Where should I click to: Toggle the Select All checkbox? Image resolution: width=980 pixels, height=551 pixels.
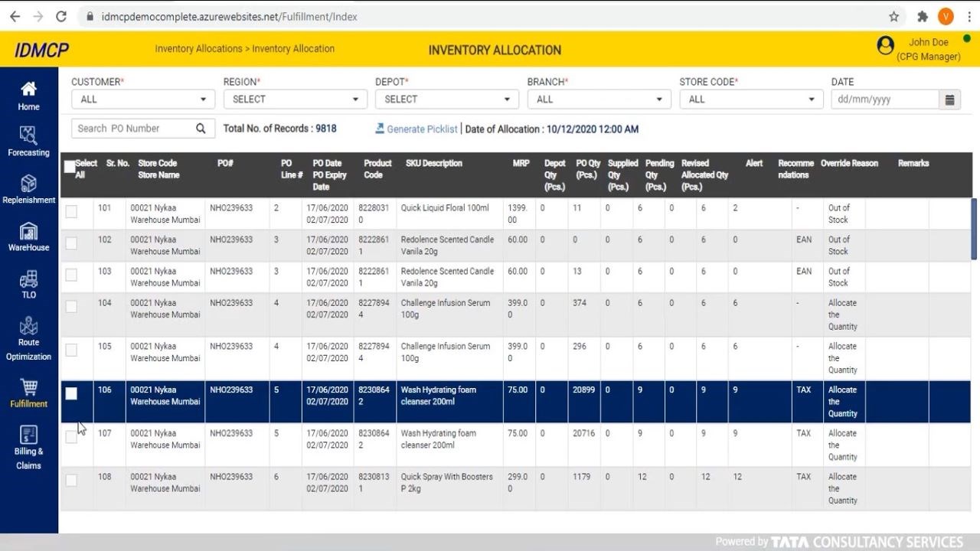coord(70,167)
